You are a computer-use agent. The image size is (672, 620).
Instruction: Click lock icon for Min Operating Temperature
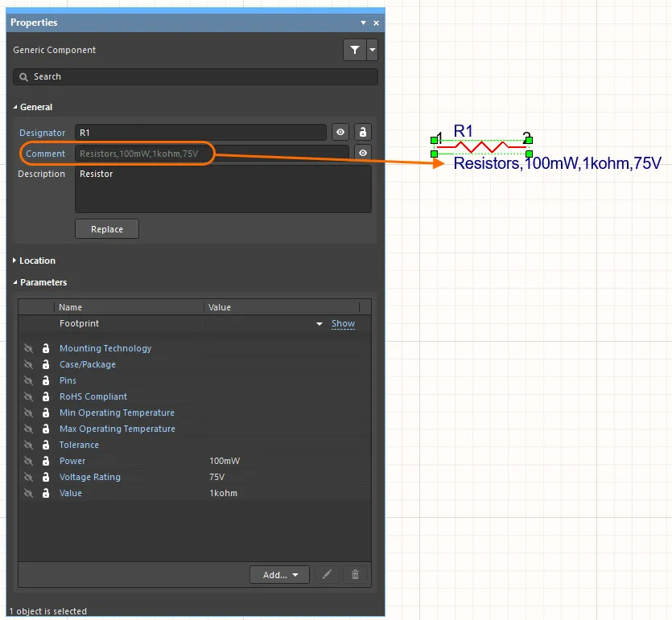pyautogui.click(x=46, y=413)
